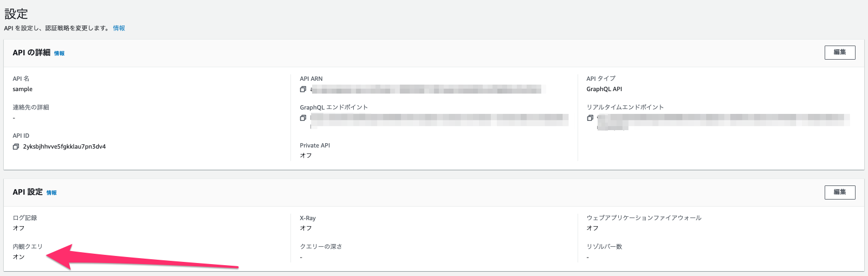
Task: Click the リアルタイムエンドポイント label
Action: point(625,107)
